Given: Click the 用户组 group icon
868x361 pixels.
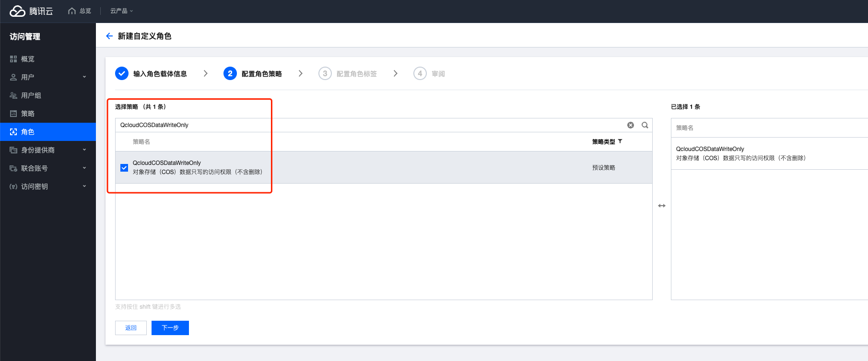Looking at the screenshot, I should [x=13, y=95].
